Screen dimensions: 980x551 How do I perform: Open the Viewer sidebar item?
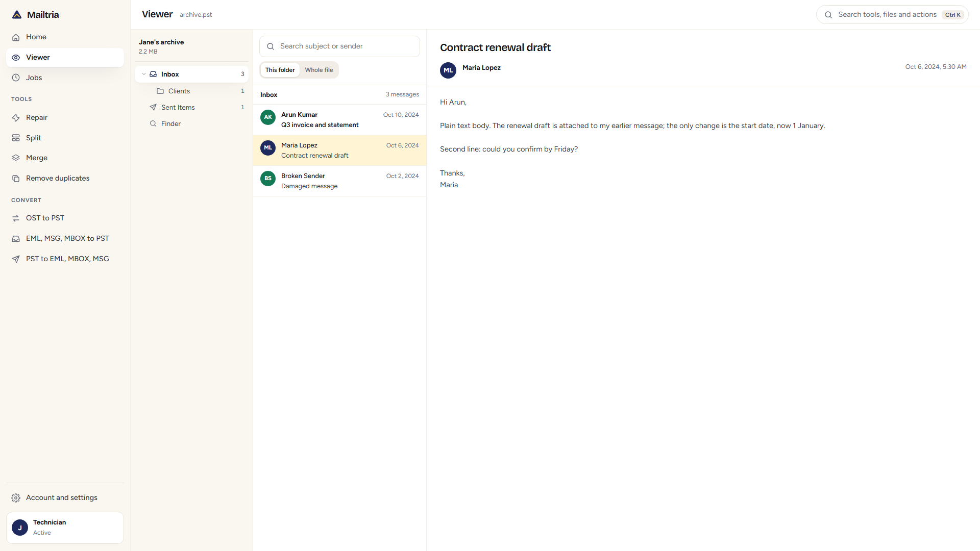[65, 58]
